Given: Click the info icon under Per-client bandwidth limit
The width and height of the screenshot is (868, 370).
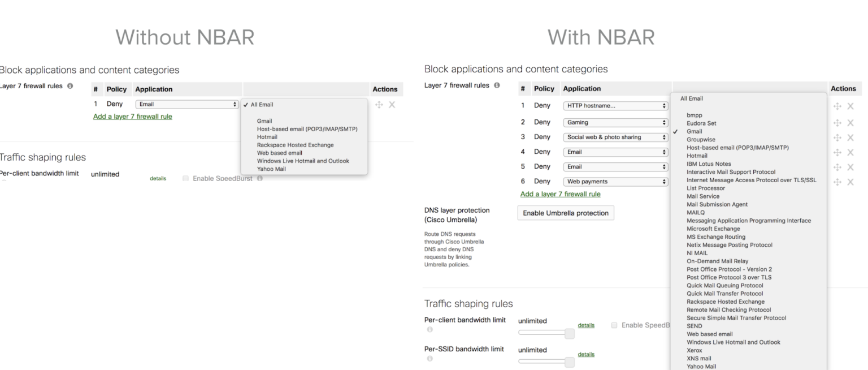Looking at the screenshot, I should (430, 328).
